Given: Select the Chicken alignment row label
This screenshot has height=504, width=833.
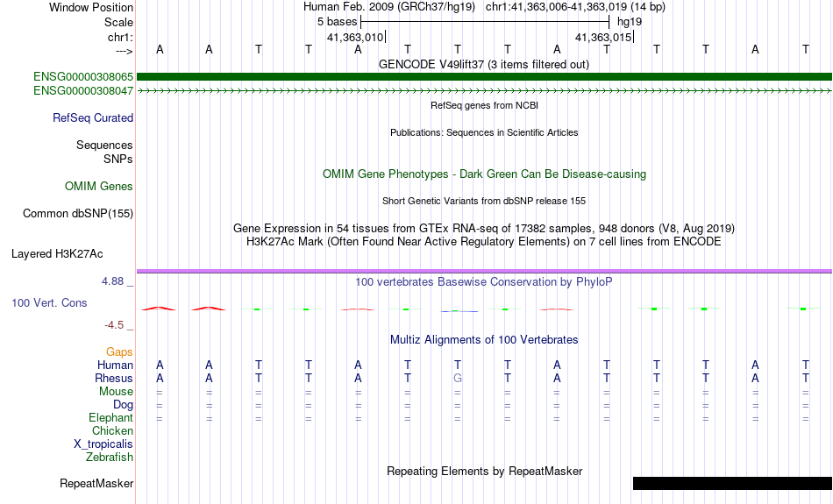Looking at the screenshot, I should tap(112, 430).
